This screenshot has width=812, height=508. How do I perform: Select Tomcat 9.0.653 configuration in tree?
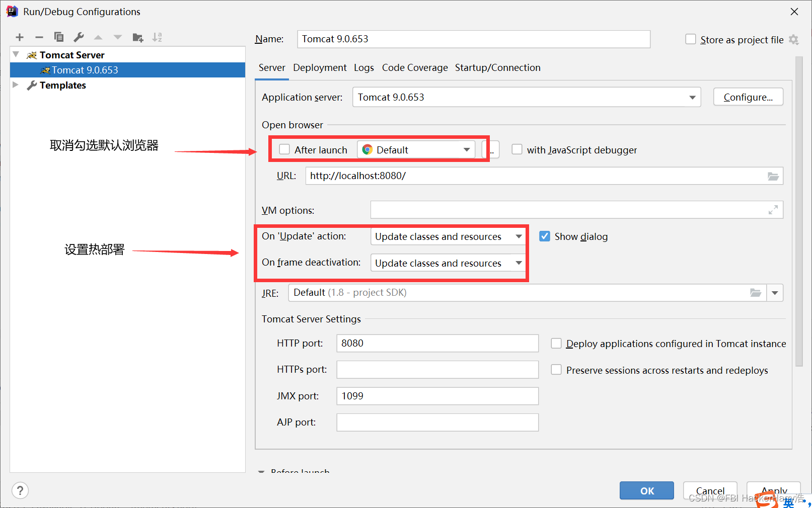[127, 70]
